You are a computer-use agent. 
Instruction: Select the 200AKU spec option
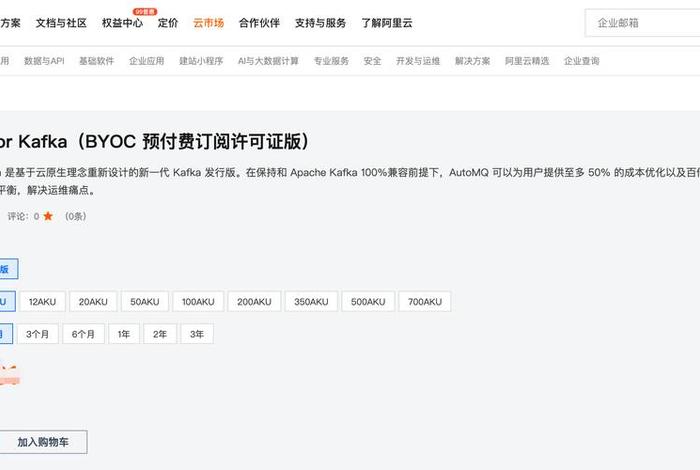coord(254,302)
